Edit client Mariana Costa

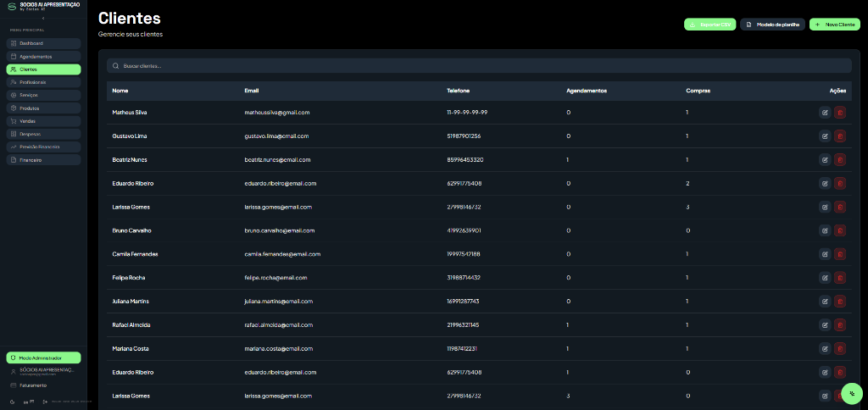point(825,348)
